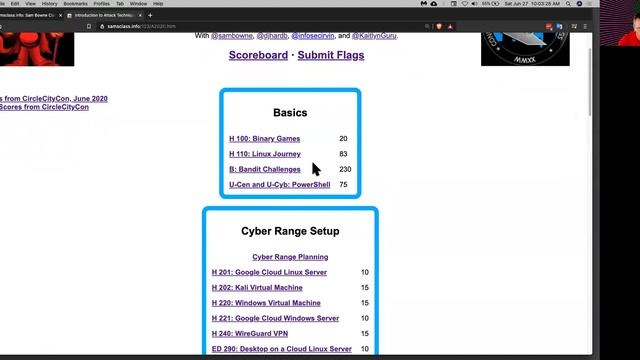The image size is (640, 360).
Task: Click the bookmark icon left of the URL
Action: tap(89, 26)
